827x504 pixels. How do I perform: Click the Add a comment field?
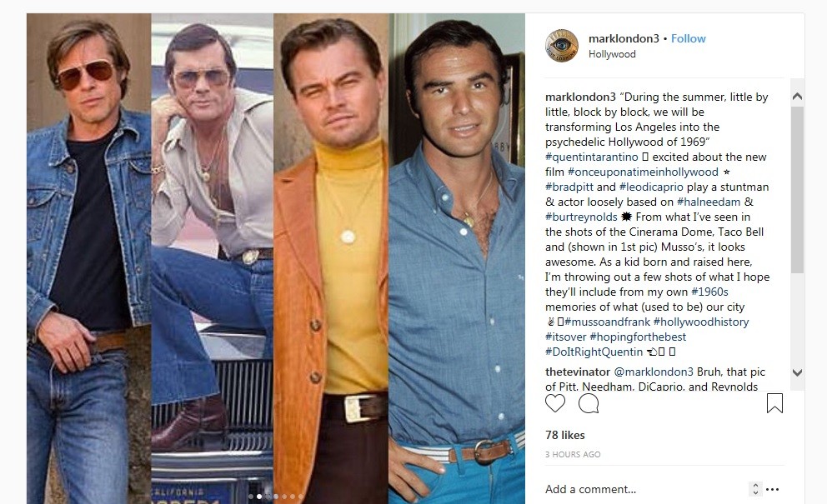click(x=644, y=489)
